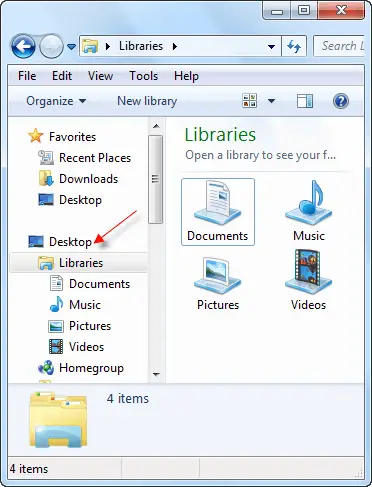Open the Organize dropdown
This screenshot has height=487, width=372.
pos(56,101)
